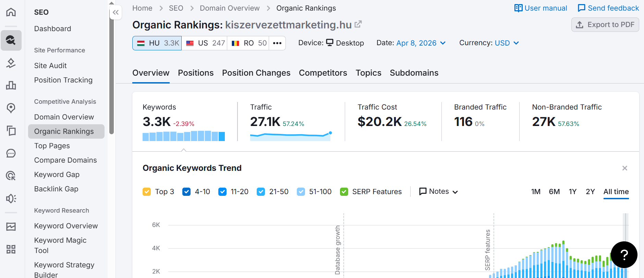Switch to the Topics tab

pos(368,73)
